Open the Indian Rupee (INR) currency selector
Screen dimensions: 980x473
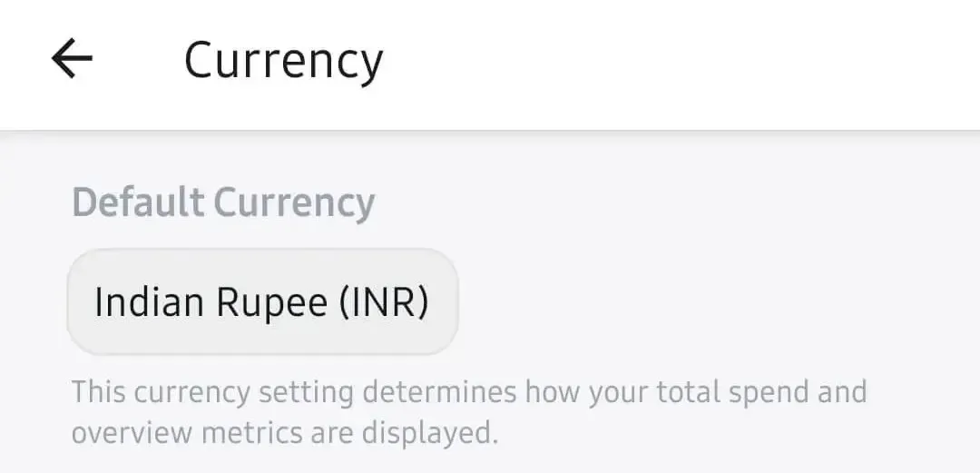pos(262,302)
